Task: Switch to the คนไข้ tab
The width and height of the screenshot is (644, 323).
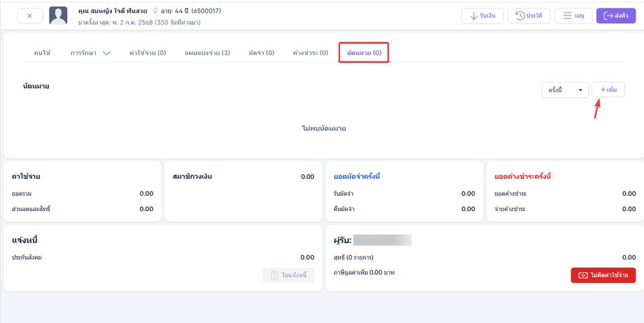Action: (x=42, y=53)
